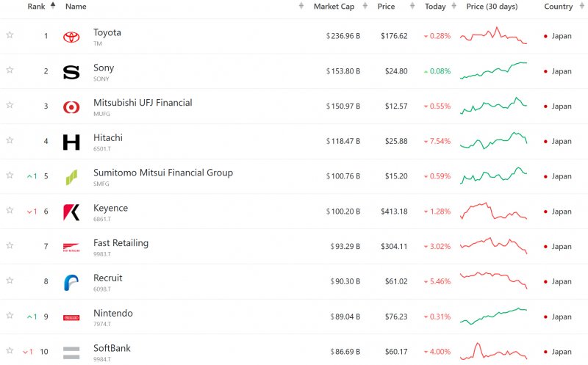Click the Nintendo logo icon
This screenshot has width=588, height=365.
71,318
